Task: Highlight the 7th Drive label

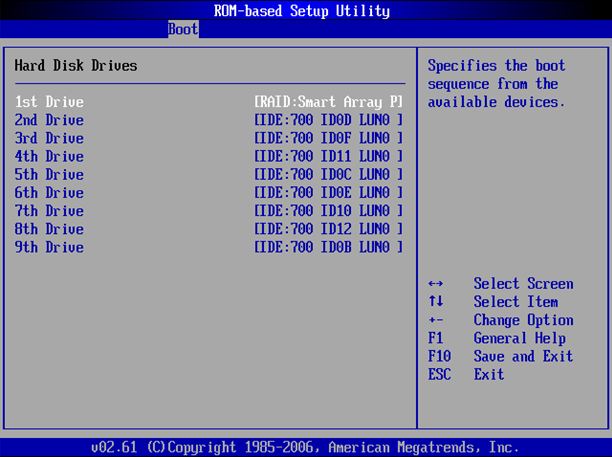Action: click(x=49, y=210)
